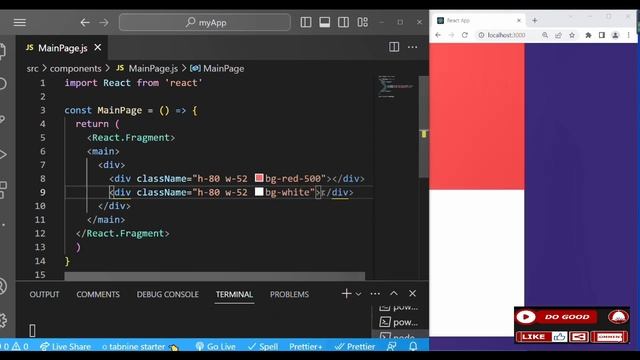
Task: Open the Run and Debug activity icon
Action: (3, 154)
